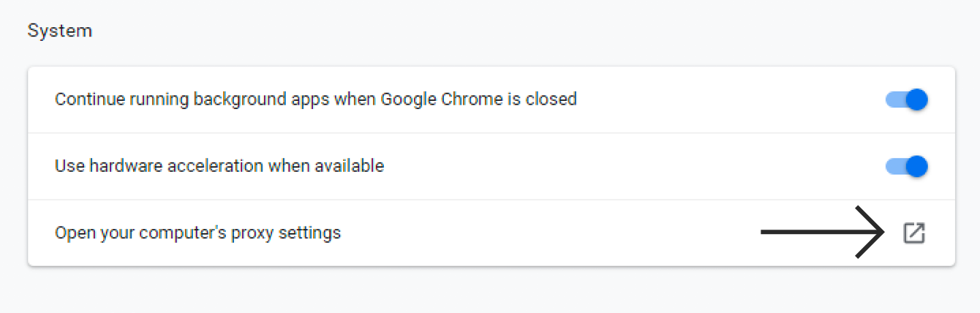Screen dimensions: 980x313
Task: Click the "System" section heading
Action: click(x=60, y=31)
